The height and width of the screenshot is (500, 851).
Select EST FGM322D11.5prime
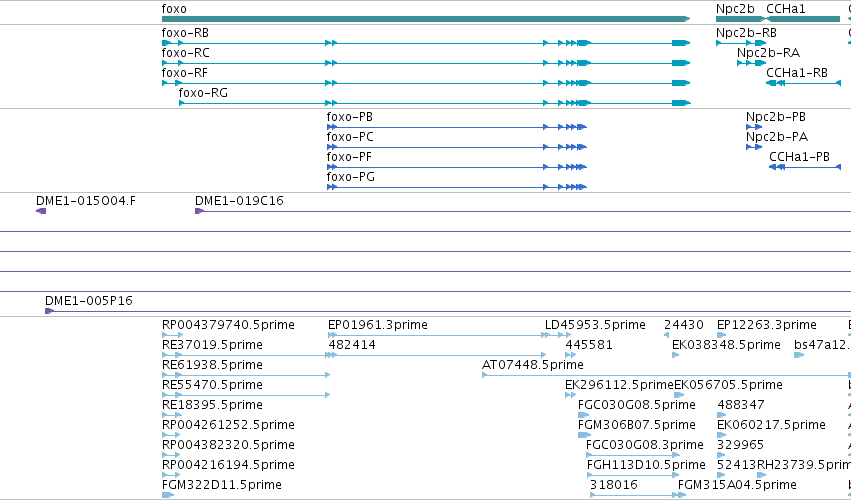221,485
